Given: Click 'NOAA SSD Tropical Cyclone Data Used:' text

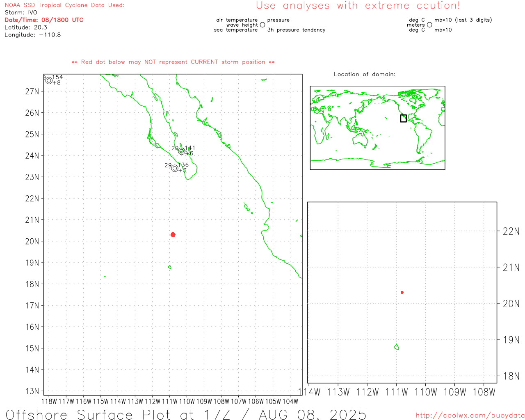Looking at the screenshot, I should tap(64, 5).
